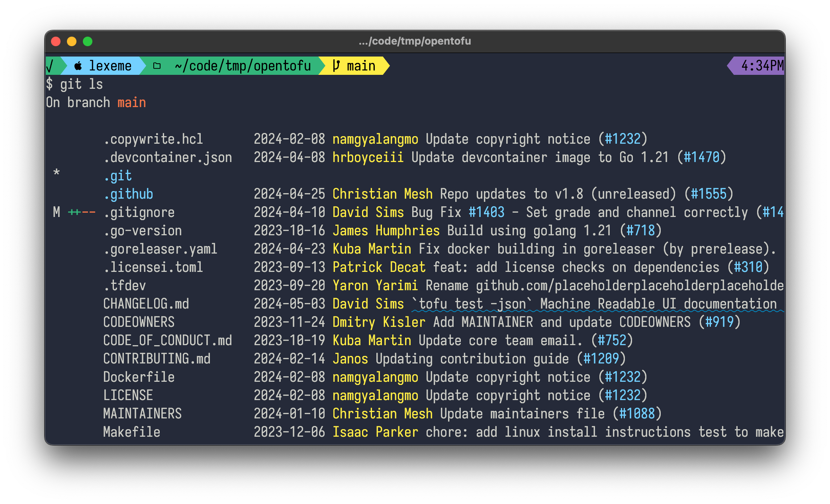Click the checkmark status icon in prompt

click(x=50, y=66)
